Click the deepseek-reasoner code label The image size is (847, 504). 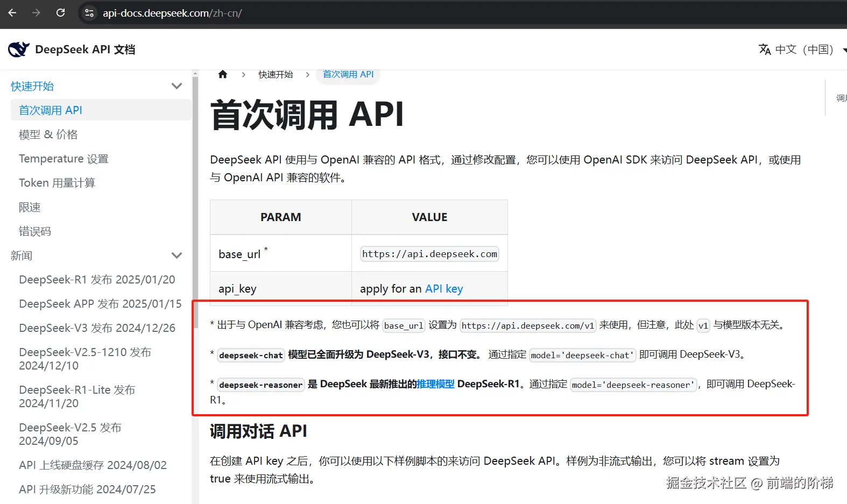click(x=261, y=385)
